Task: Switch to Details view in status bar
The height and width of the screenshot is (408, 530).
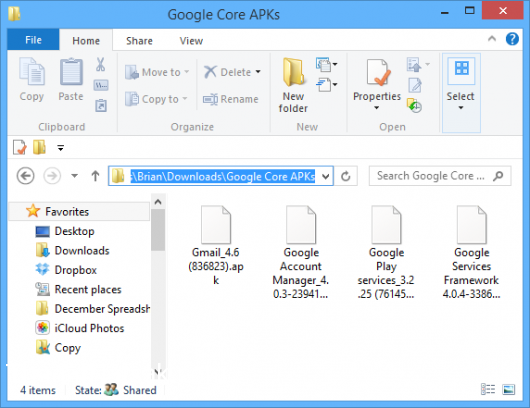Action: pyautogui.click(x=488, y=389)
